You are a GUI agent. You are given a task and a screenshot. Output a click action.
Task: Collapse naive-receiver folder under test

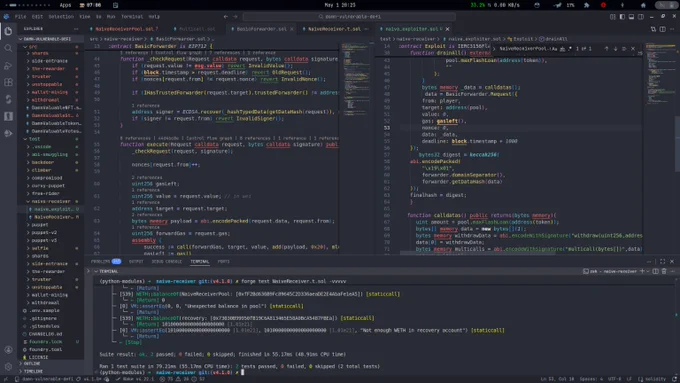[x=51, y=201]
